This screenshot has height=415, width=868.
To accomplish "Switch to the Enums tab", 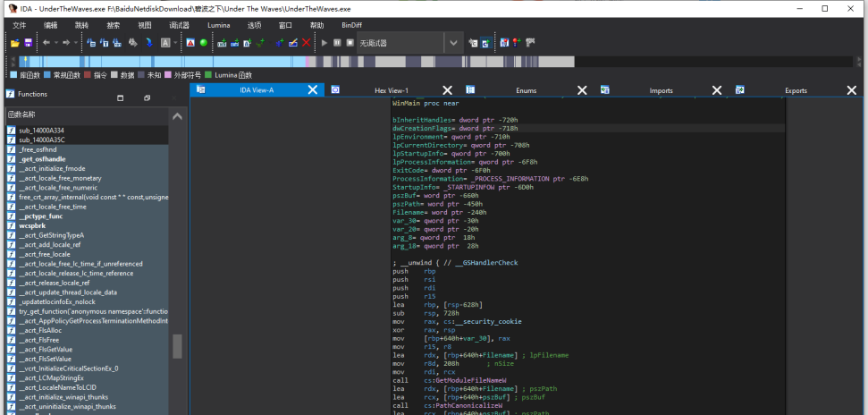I will (x=526, y=90).
